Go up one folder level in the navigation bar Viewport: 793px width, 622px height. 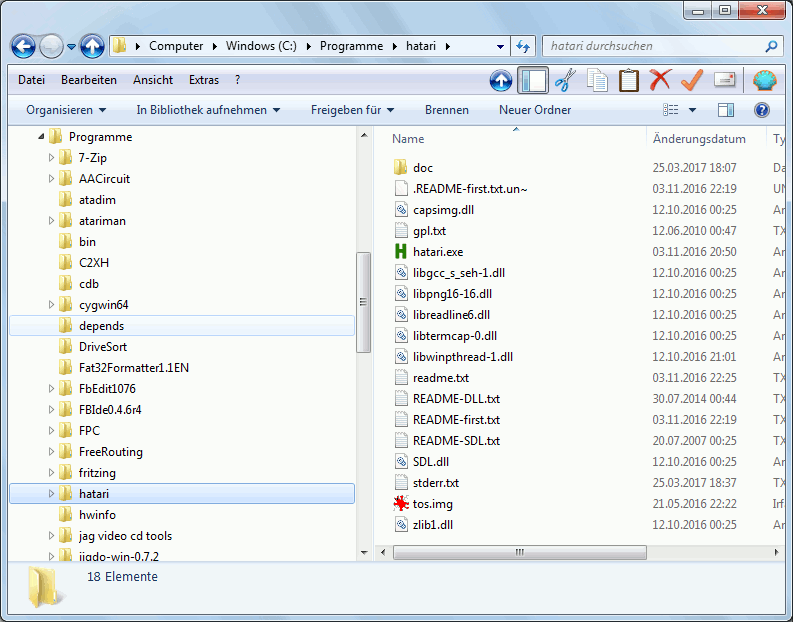[x=92, y=47]
